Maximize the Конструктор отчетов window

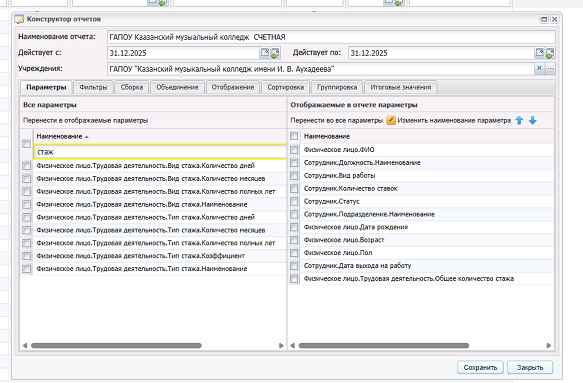point(544,19)
